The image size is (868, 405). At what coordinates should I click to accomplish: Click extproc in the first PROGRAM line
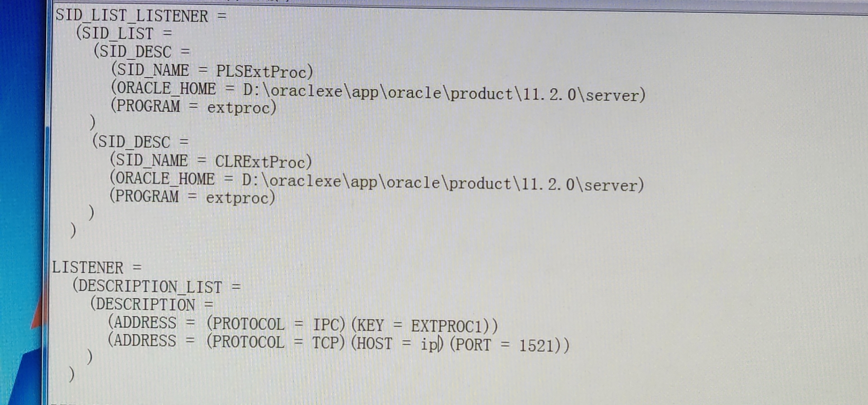click(238, 108)
